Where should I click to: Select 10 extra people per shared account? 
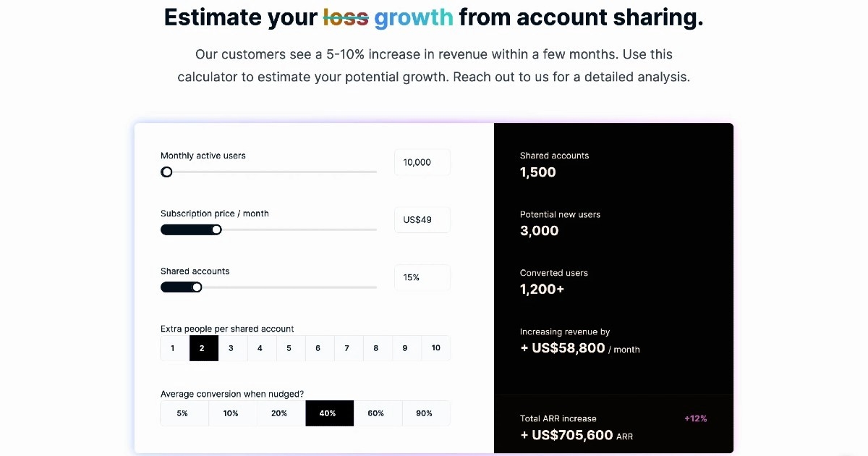tap(435, 348)
